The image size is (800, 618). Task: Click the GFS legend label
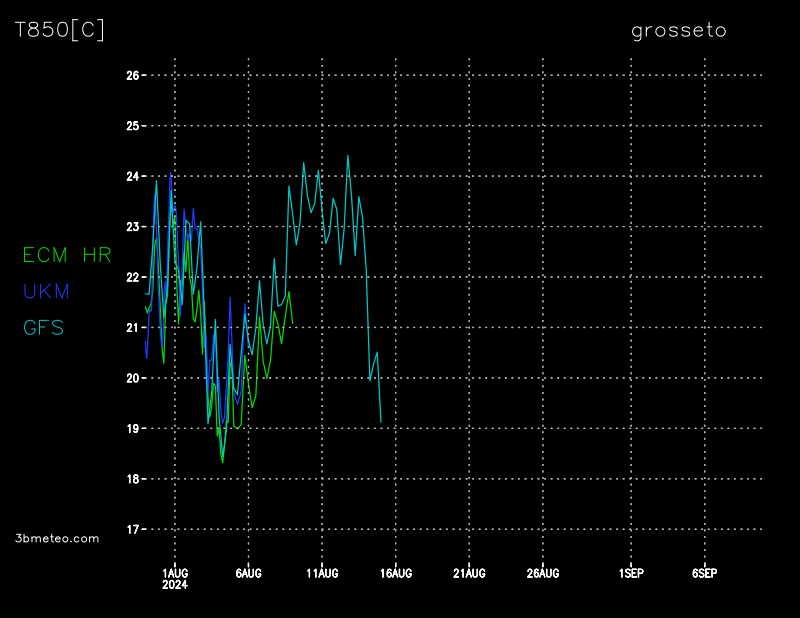click(x=43, y=327)
